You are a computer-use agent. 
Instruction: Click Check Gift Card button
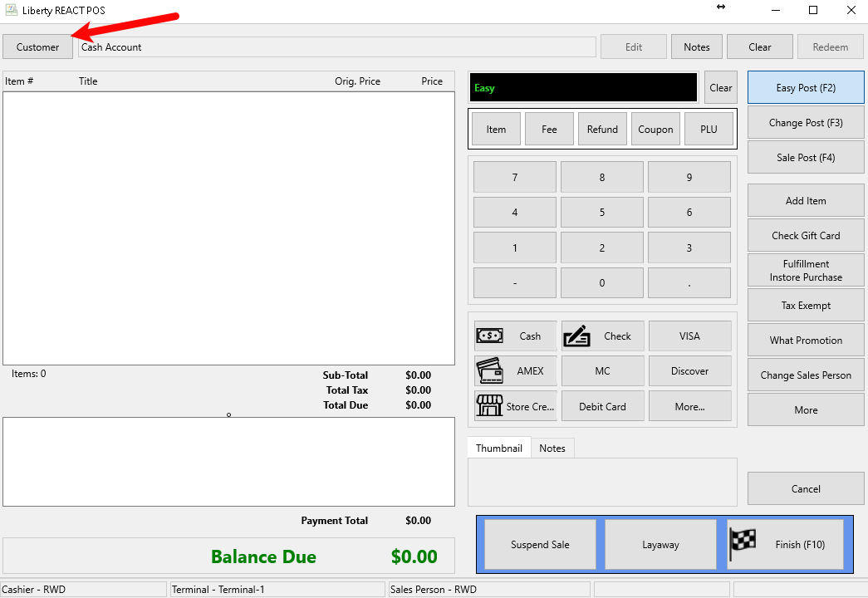tap(806, 235)
